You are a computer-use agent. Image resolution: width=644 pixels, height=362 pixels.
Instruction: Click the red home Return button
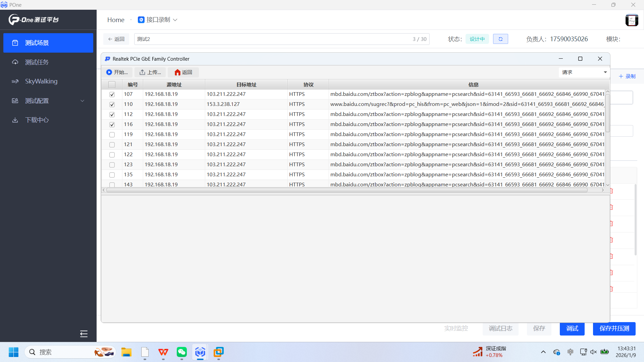click(183, 72)
